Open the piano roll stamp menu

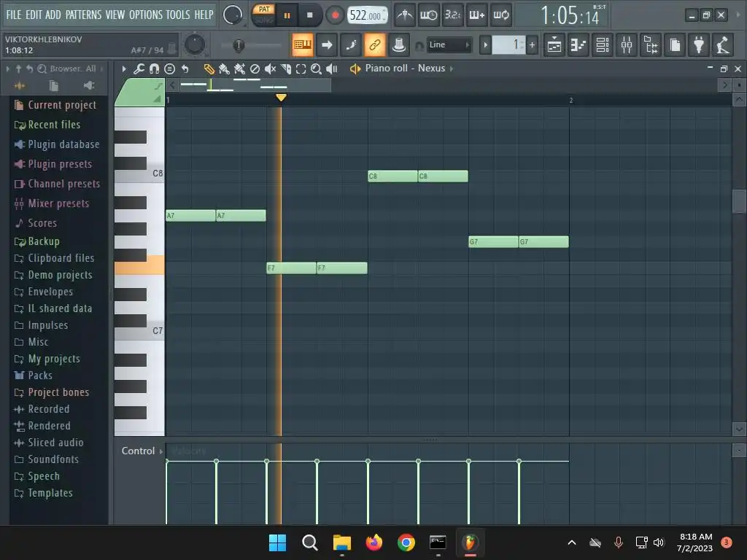(169, 69)
